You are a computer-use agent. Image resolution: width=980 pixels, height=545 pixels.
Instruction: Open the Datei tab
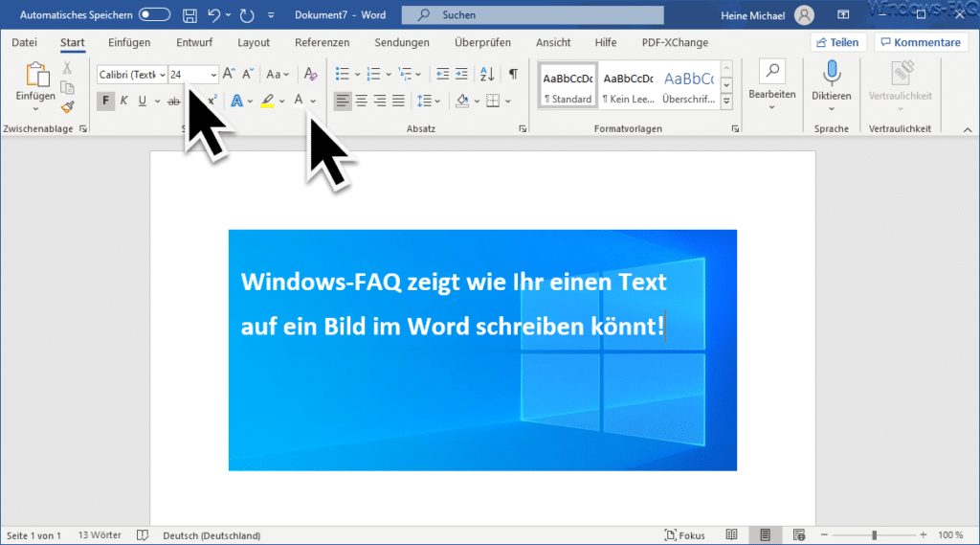[x=24, y=42]
